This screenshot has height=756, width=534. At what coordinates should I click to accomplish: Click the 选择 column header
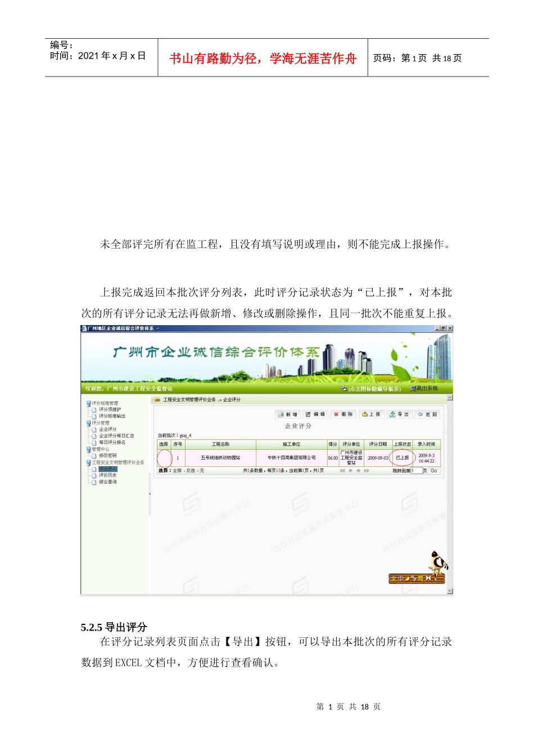pyautogui.click(x=164, y=444)
